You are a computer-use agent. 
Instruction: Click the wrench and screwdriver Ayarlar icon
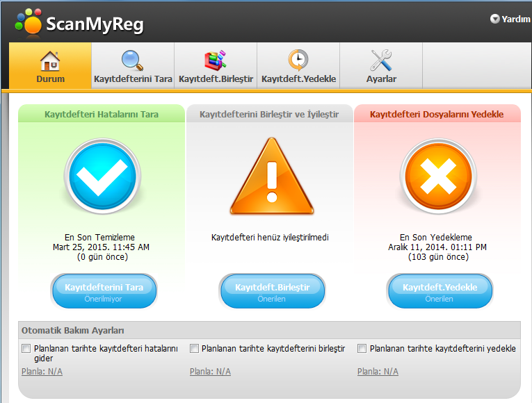tap(381, 60)
